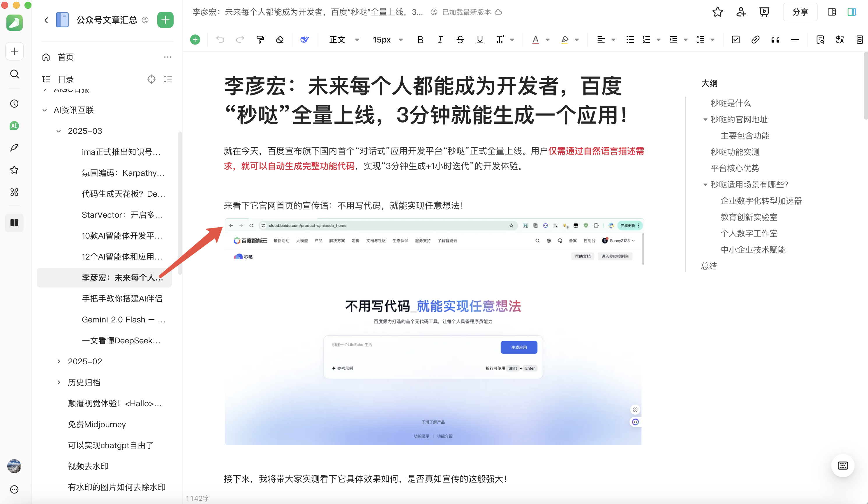Image resolution: width=868 pixels, height=504 pixels.
Task: Click the redo arrow icon
Action: (240, 40)
